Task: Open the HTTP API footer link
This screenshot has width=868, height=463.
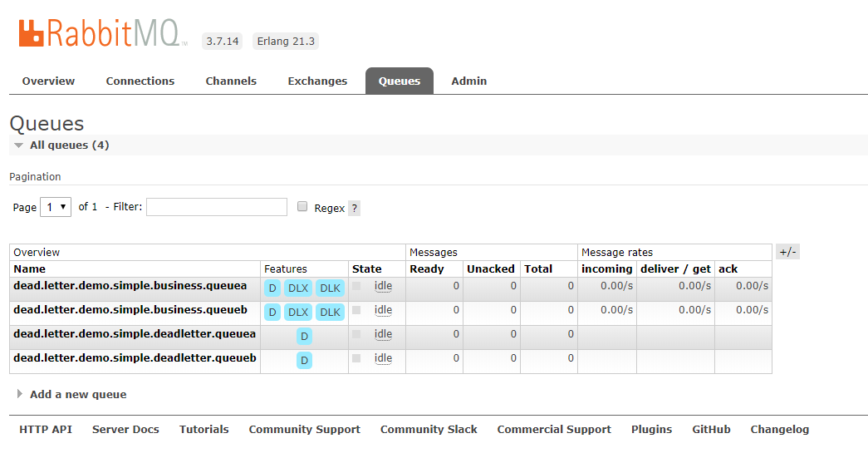Action: coord(46,429)
